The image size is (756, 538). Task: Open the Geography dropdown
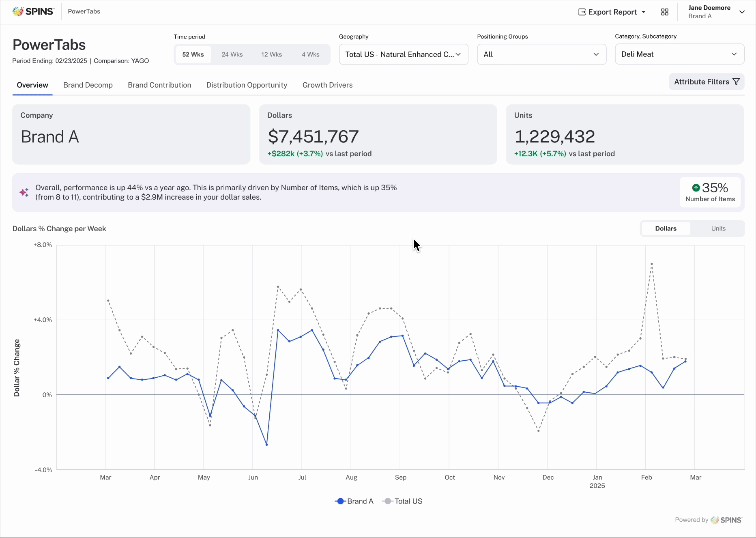tap(404, 54)
